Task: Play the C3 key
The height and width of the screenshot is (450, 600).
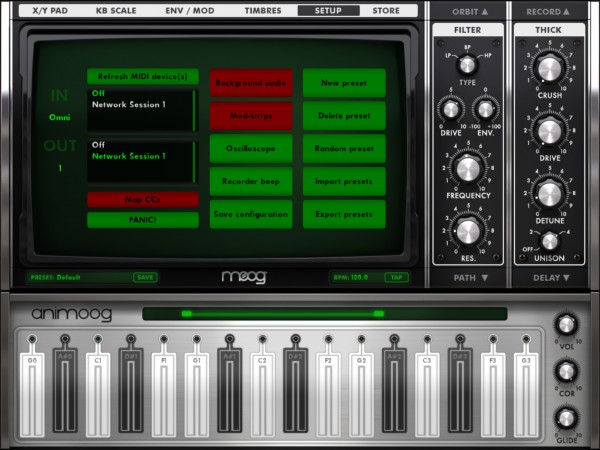Action: (x=427, y=394)
